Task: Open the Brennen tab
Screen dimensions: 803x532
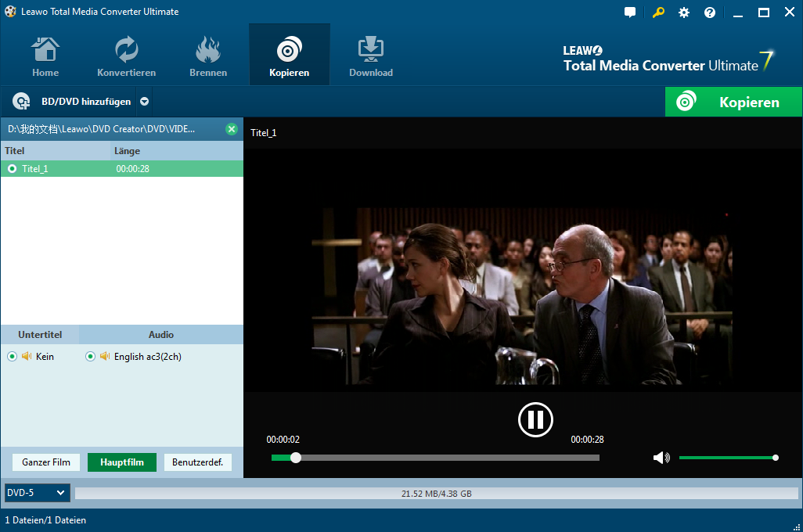Action: coord(208,56)
